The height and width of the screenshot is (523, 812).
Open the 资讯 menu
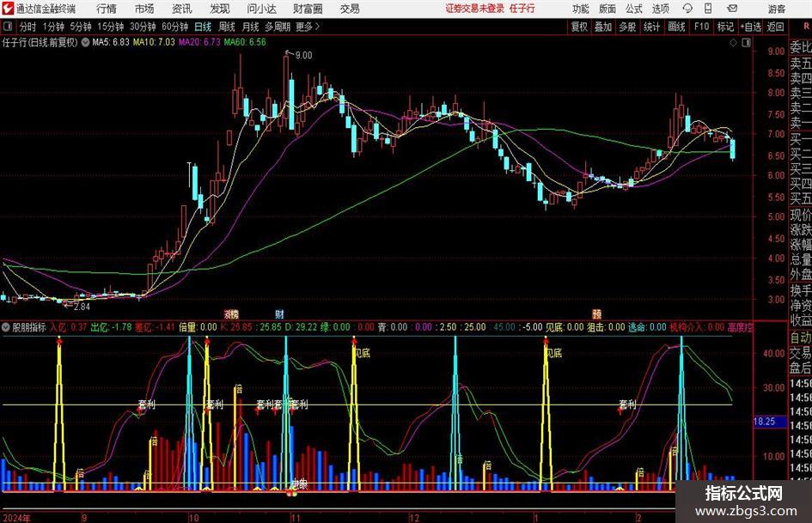(182, 9)
